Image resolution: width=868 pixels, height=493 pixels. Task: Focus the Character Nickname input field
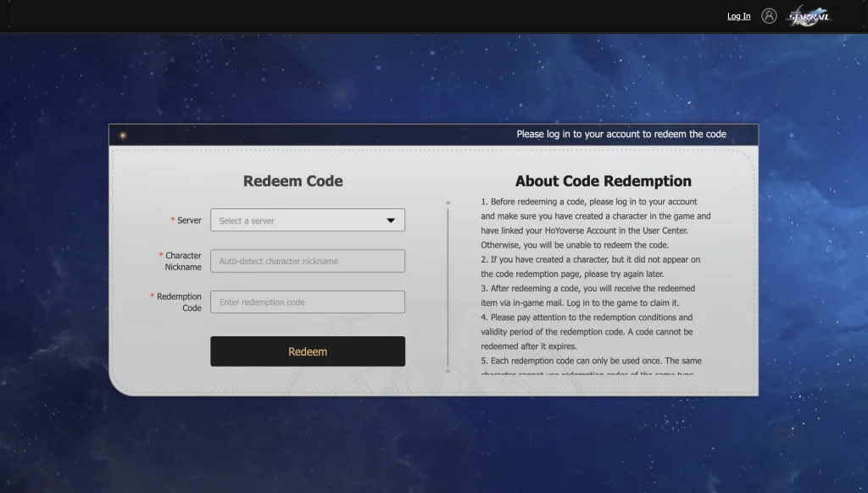(307, 261)
